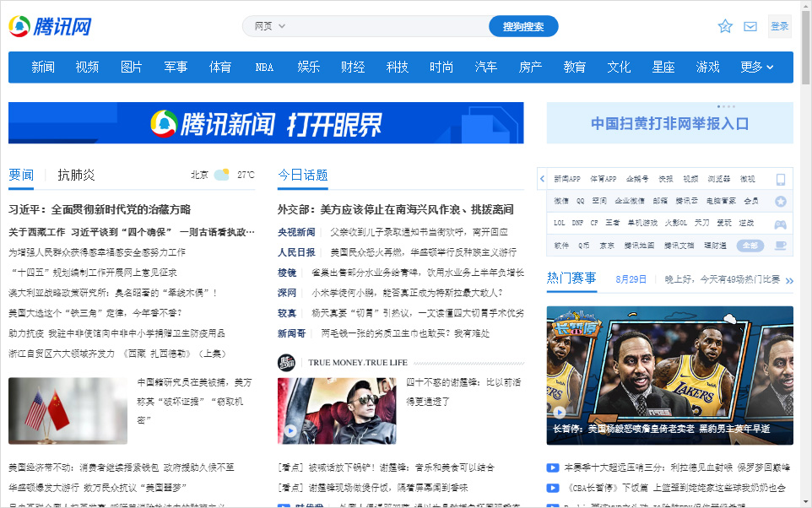The width and height of the screenshot is (812, 508).
Task: Open the mail envelope icon
Action: tap(750, 26)
